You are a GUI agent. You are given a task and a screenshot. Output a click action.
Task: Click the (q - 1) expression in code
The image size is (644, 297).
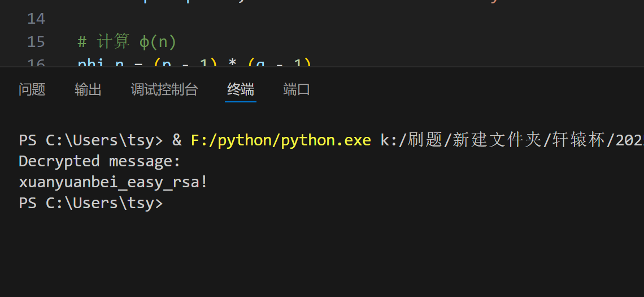click(280, 63)
